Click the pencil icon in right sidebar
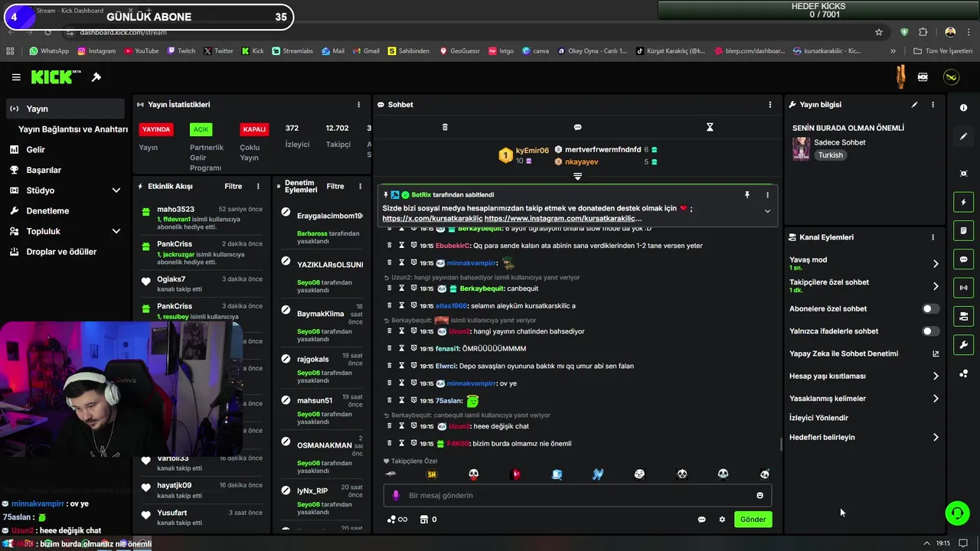Image resolution: width=980 pixels, height=551 pixels. [x=963, y=136]
